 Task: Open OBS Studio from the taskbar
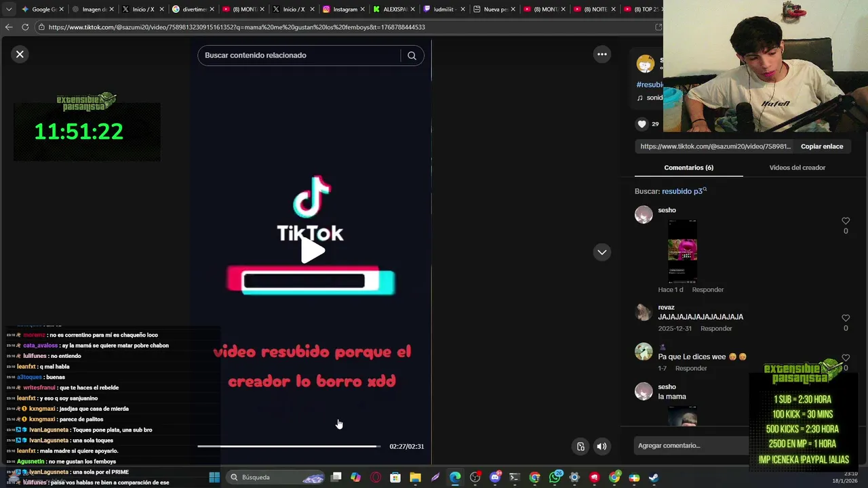(x=475, y=477)
